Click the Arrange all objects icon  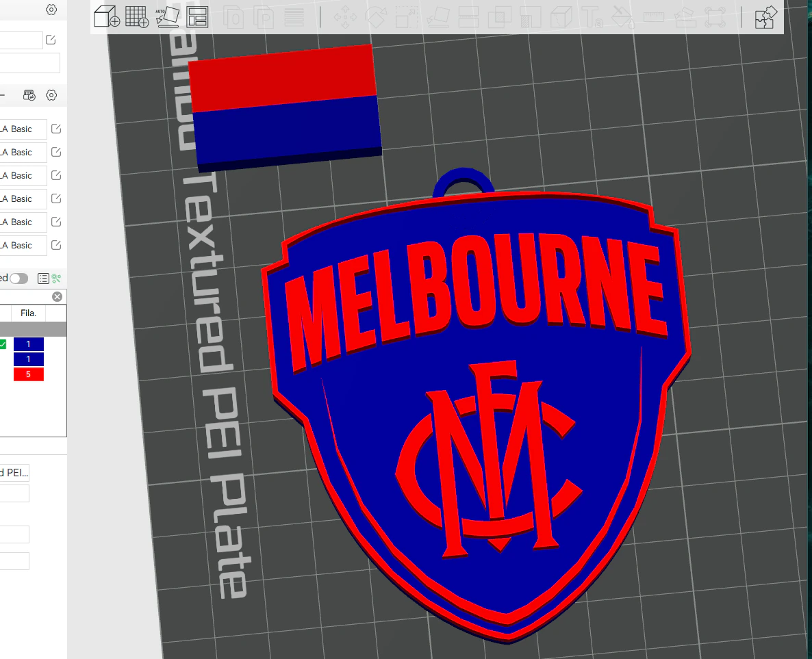point(198,16)
